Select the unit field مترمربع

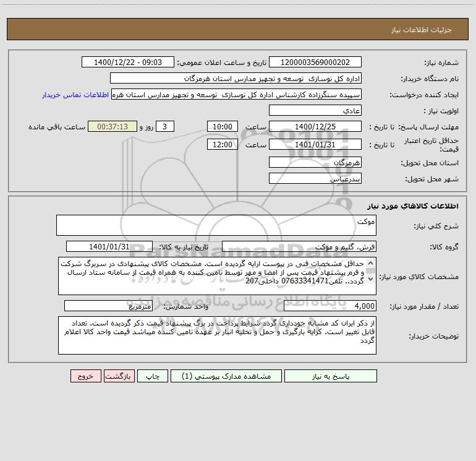[x=108, y=306]
